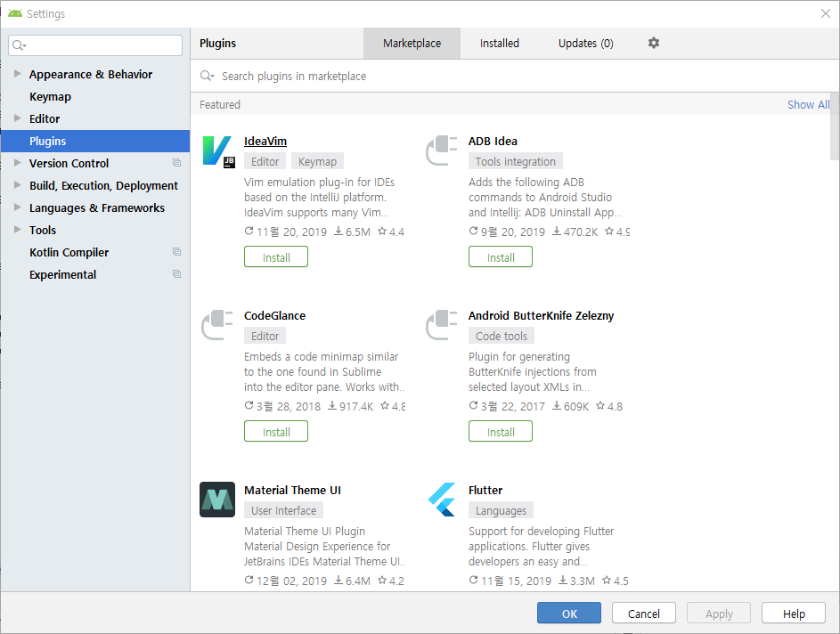Select Plugins in settings tree

95,141
